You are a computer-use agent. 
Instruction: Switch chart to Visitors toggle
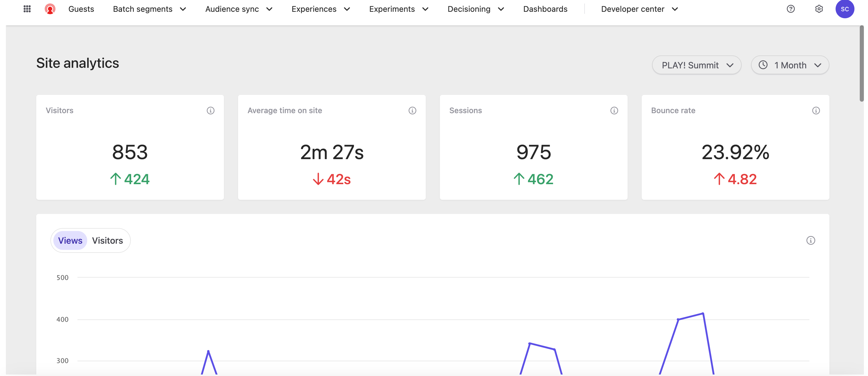pos(108,240)
